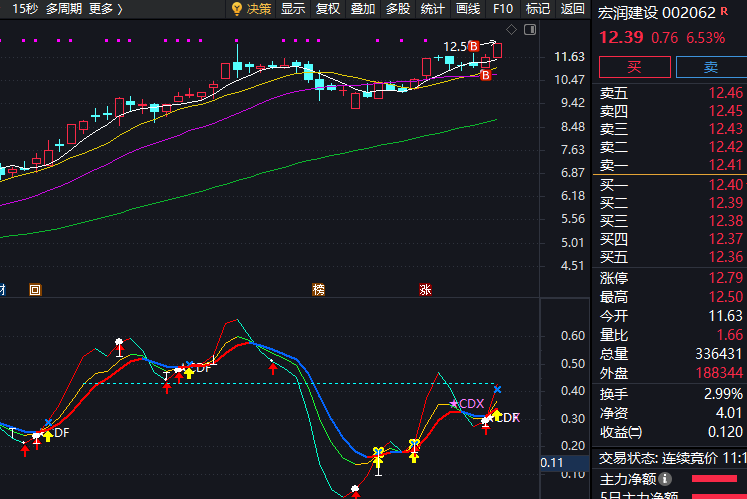Click the 净资 value 4.01
The width and height of the screenshot is (747, 499).
pos(729,413)
